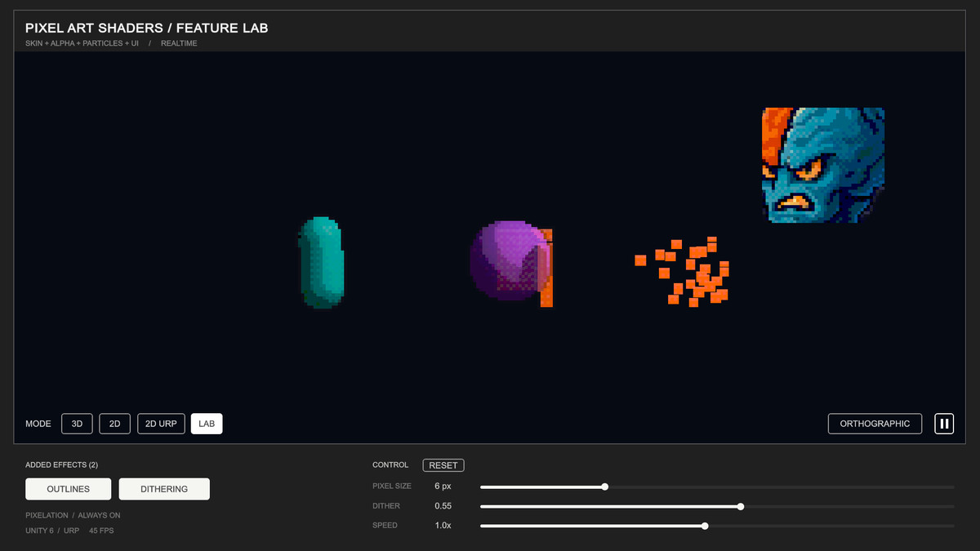Click the REALTIME label
Image resolution: width=980 pixels, height=551 pixels.
179,43
